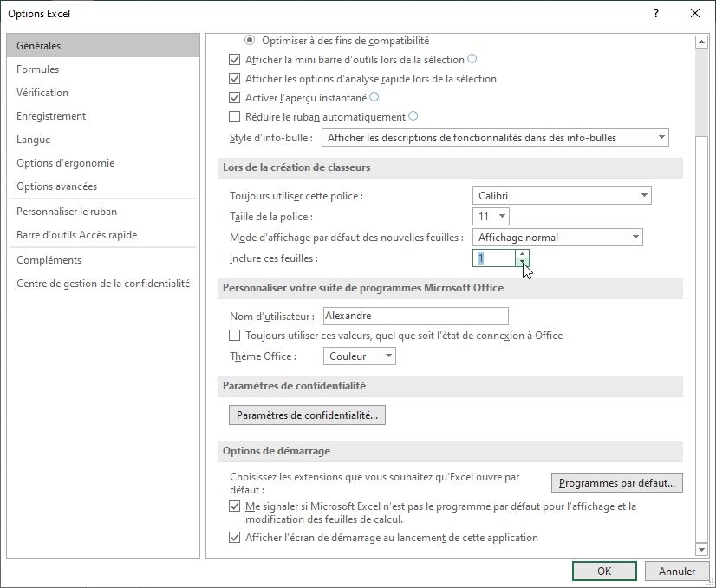This screenshot has height=588, width=716.
Task: Enable Toujours utiliser ces valeurs checkbox
Action: 234,335
